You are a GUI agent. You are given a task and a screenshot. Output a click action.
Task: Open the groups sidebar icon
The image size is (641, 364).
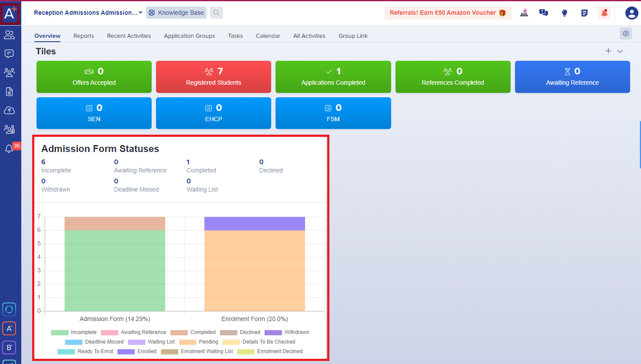(9, 72)
